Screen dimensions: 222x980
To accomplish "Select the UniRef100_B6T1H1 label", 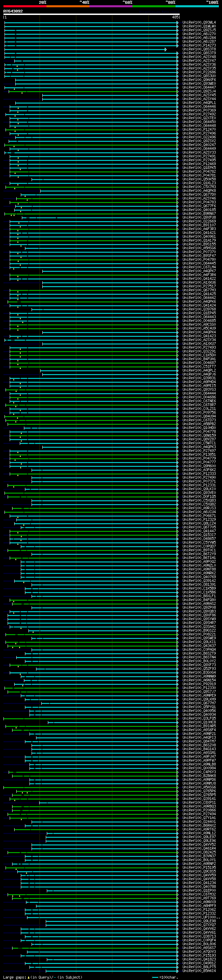I will tap(199, 558).
